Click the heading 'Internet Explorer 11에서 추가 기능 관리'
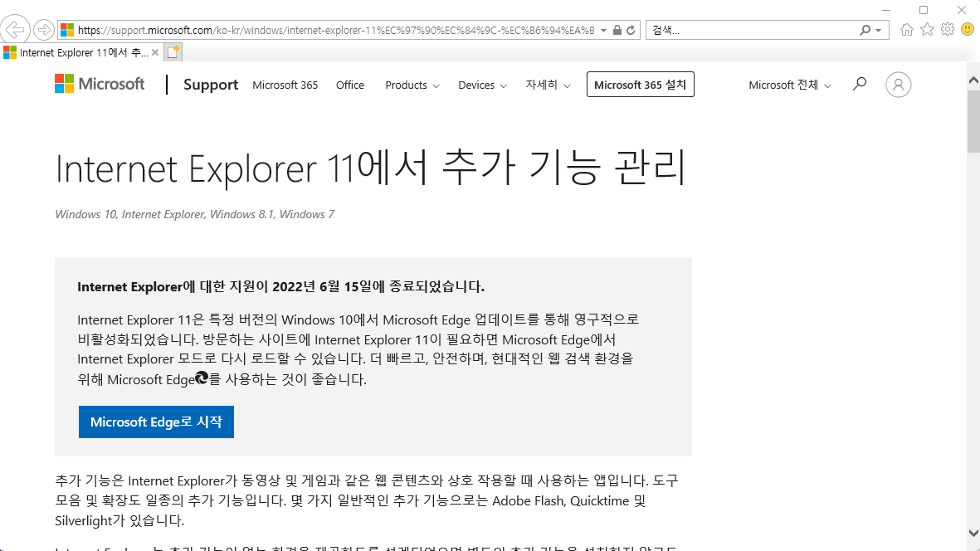Image resolution: width=980 pixels, height=551 pixels. [x=371, y=168]
